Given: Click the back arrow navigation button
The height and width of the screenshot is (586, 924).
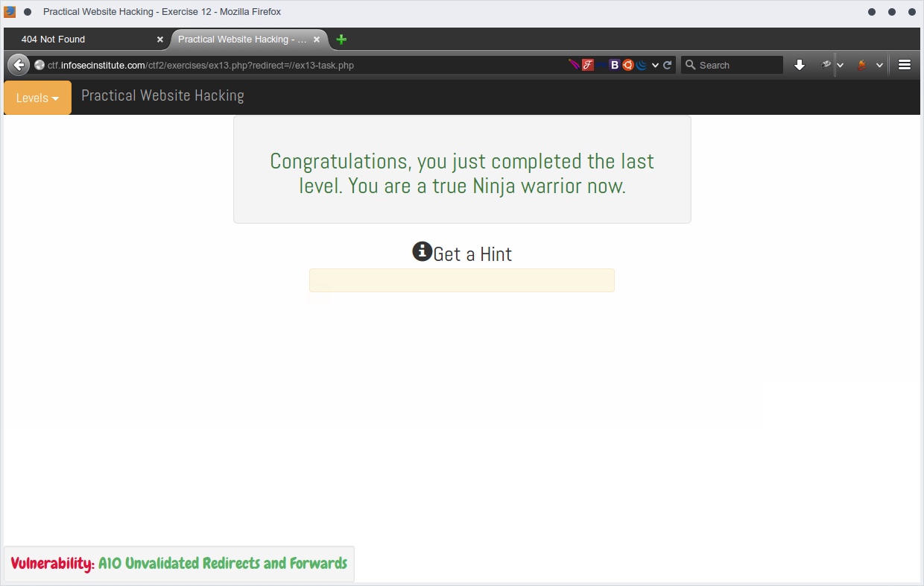Looking at the screenshot, I should 19,65.
